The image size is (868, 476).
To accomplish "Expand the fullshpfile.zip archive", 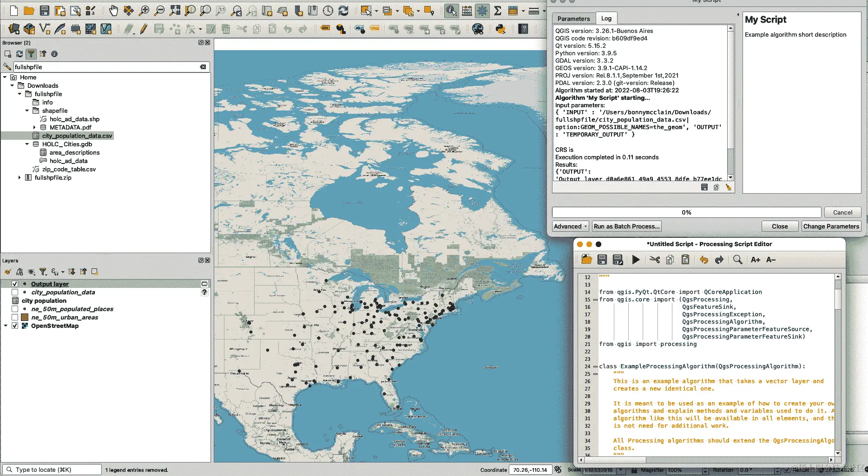I will pos(20,177).
